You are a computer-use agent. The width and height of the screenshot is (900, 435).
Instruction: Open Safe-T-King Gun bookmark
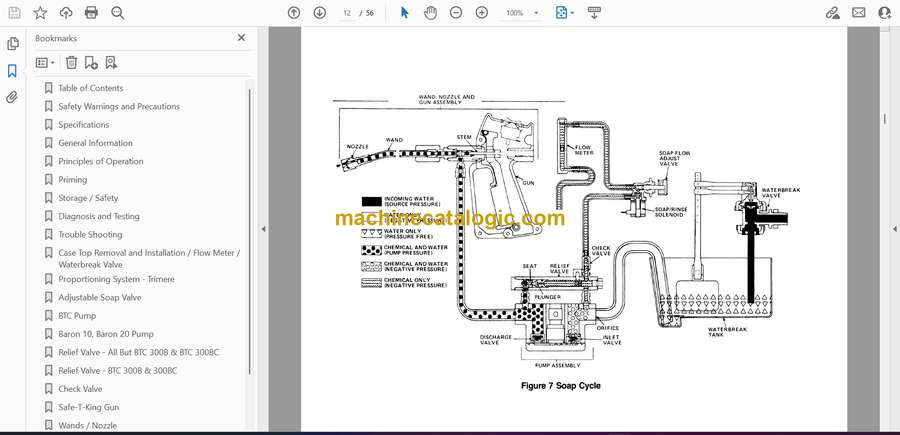tap(88, 407)
